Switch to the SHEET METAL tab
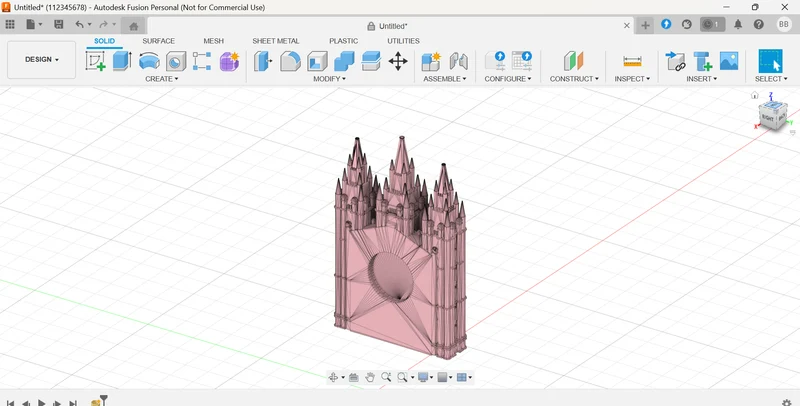800x406 pixels. coord(276,41)
